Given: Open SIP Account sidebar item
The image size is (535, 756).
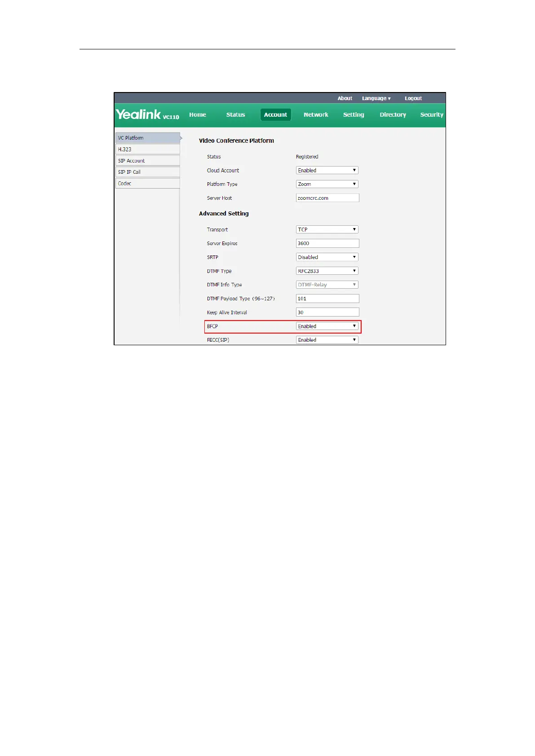Looking at the screenshot, I should 148,161.
